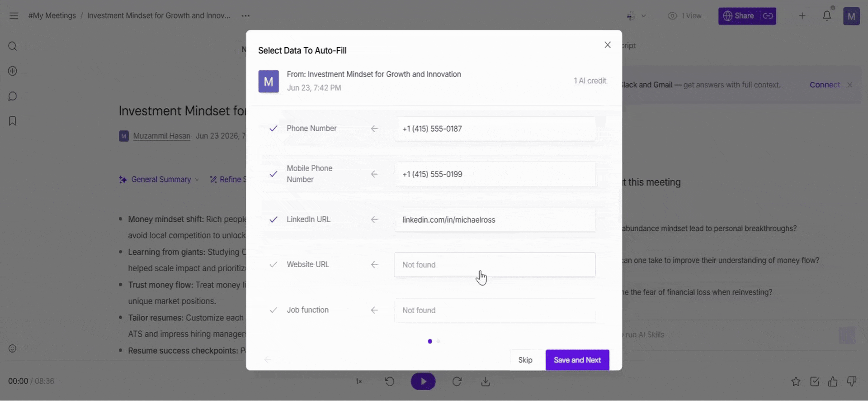The width and height of the screenshot is (868, 401).
Task: Give thumbs up feedback
Action: coord(833,382)
